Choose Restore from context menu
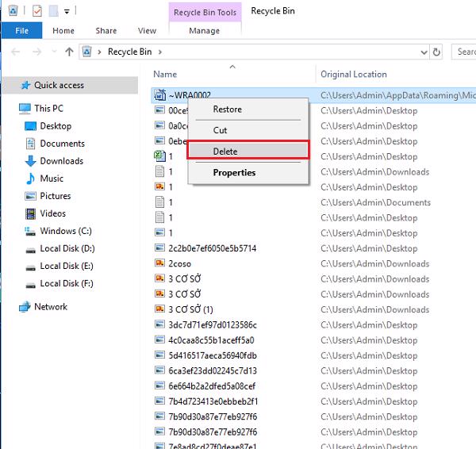 (248, 109)
